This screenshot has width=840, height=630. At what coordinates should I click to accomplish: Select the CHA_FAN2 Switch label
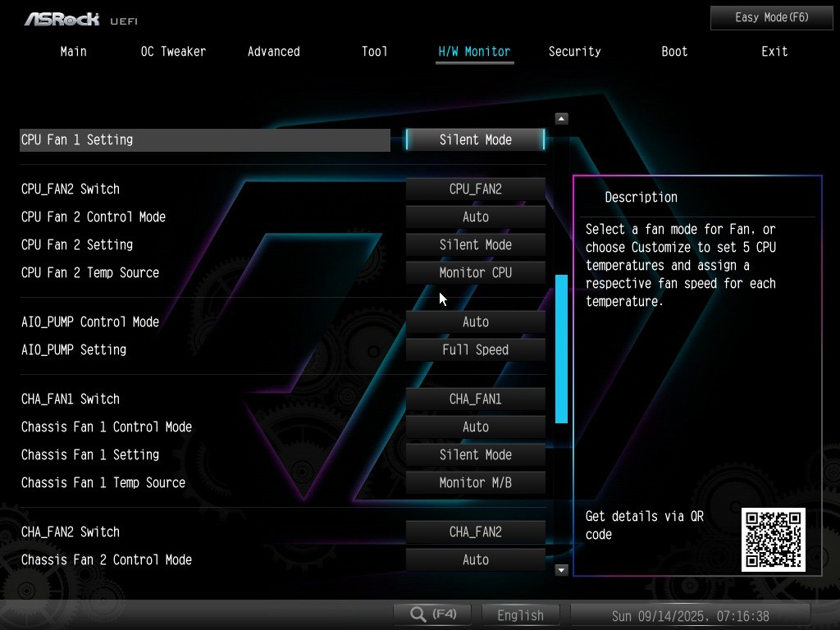click(x=71, y=532)
